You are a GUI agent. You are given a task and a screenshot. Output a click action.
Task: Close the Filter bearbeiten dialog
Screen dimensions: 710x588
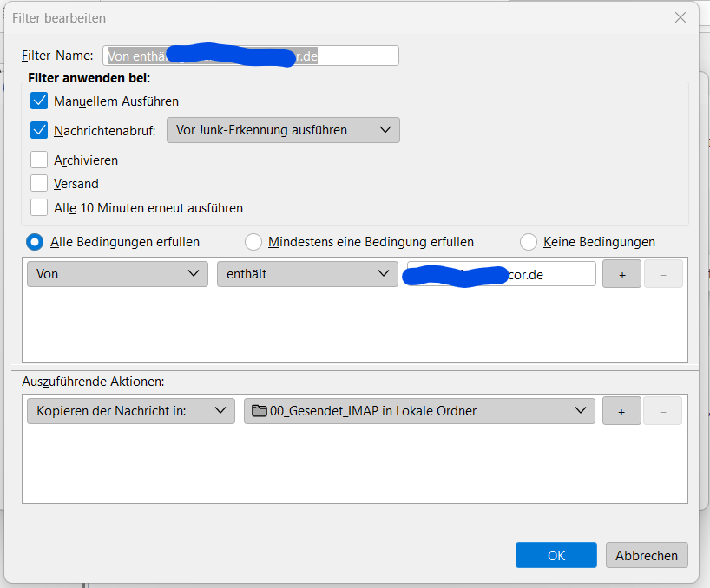tap(680, 17)
